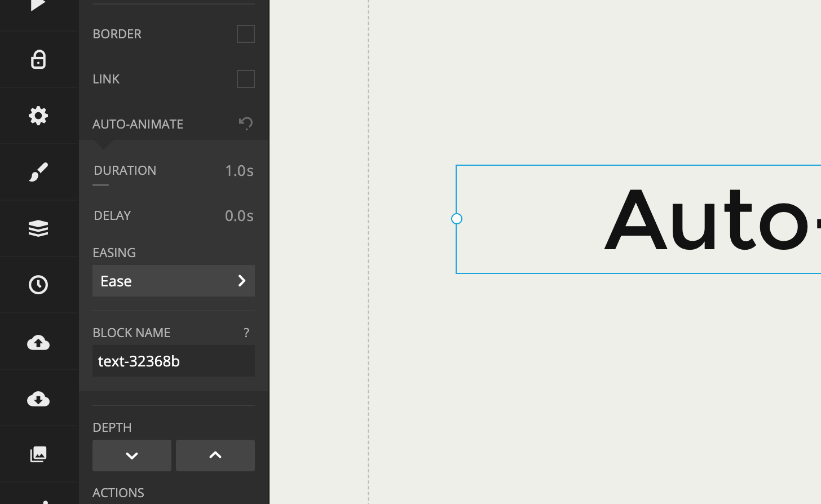Click the cloud upload icon

(x=38, y=342)
